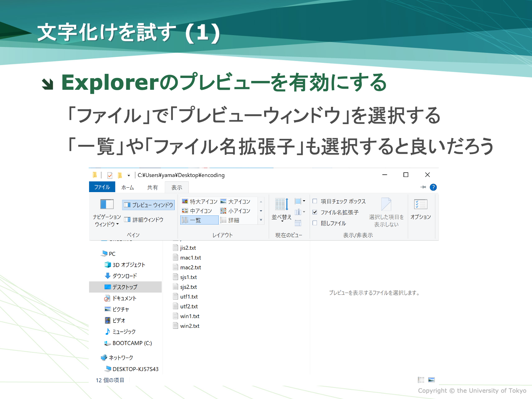Click the new folder quick access icon

120,175
